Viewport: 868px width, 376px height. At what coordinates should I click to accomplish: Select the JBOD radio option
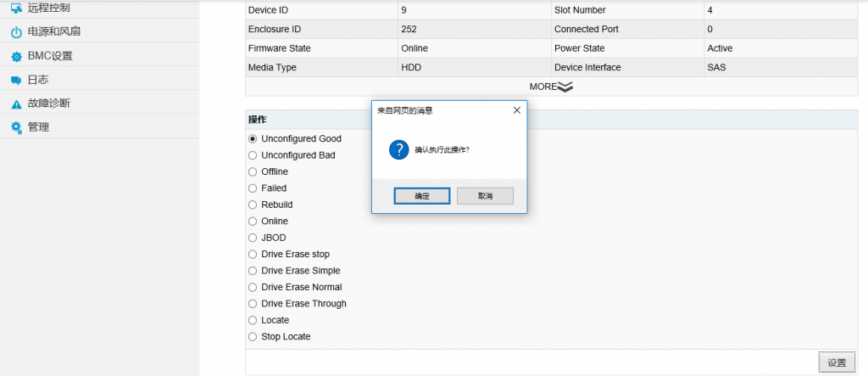pos(253,238)
